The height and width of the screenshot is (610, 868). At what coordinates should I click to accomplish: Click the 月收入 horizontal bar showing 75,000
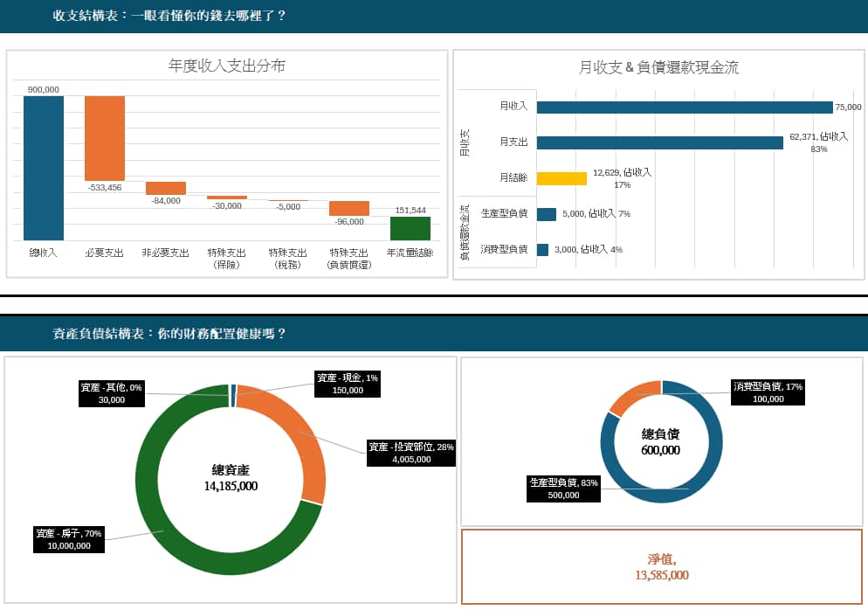pos(684,107)
